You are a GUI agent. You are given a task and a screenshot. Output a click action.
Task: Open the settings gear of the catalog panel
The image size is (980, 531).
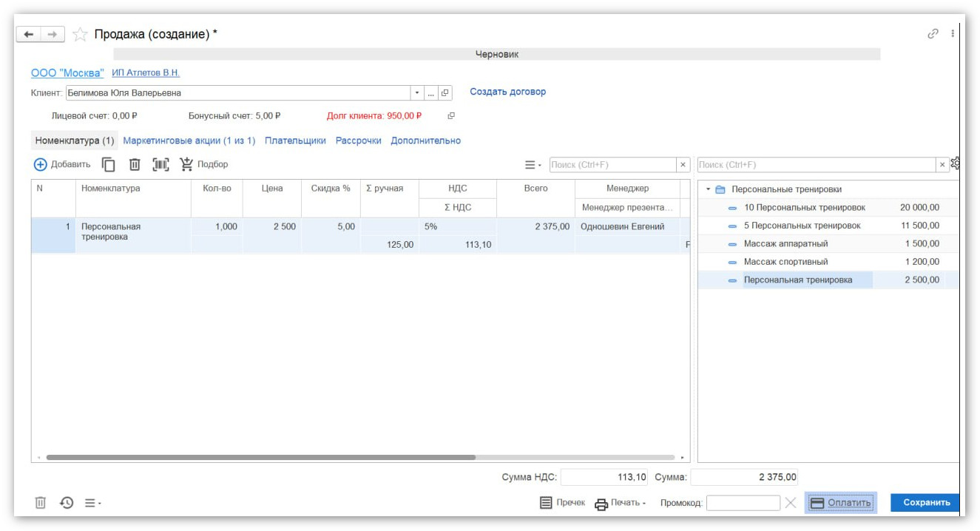click(955, 164)
